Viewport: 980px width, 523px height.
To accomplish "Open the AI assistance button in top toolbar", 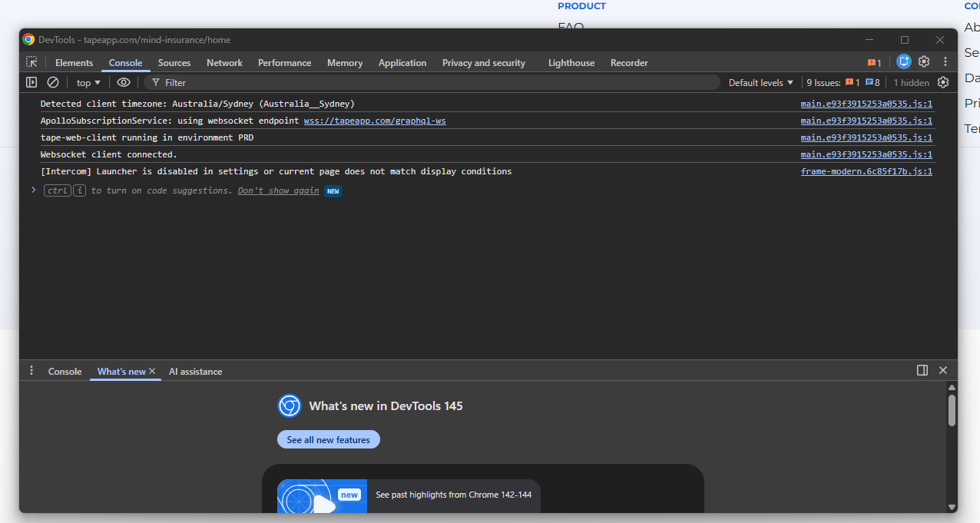I will (x=903, y=62).
